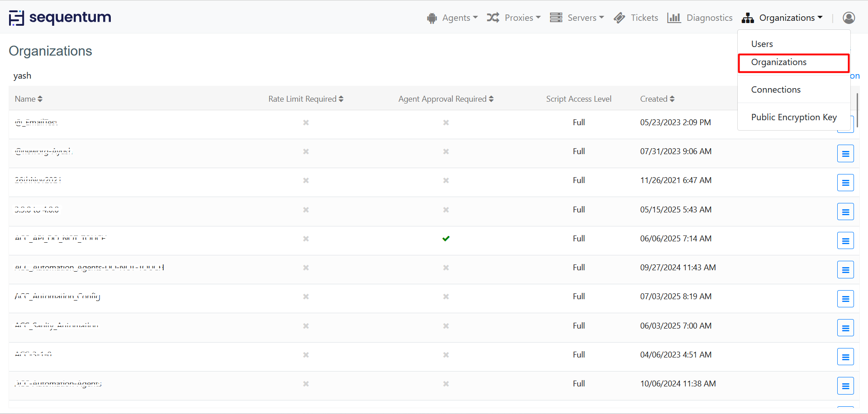Click rate limit X mark in first row
868x414 pixels.
(306, 122)
